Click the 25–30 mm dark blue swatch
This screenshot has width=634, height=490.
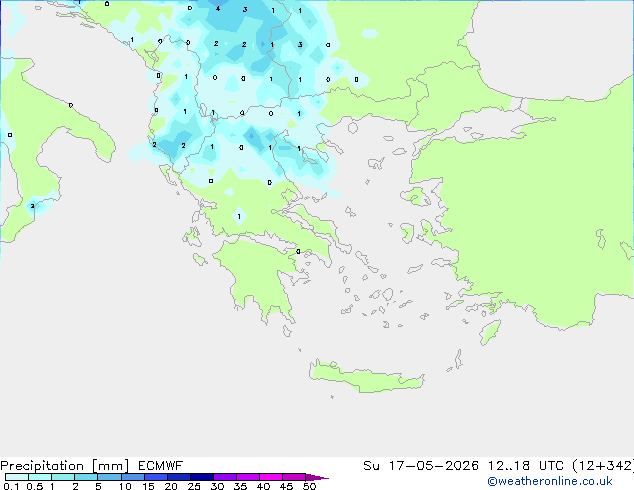pos(202,477)
